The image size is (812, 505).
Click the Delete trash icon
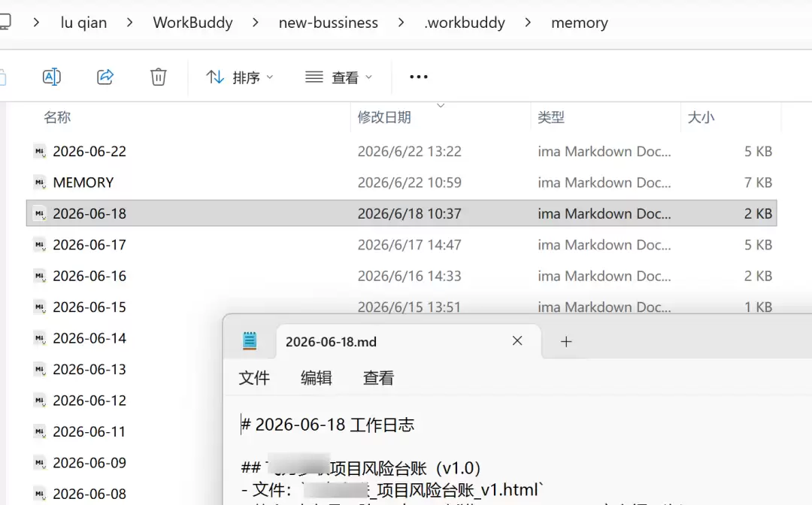pyautogui.click(x=159, y=77)
